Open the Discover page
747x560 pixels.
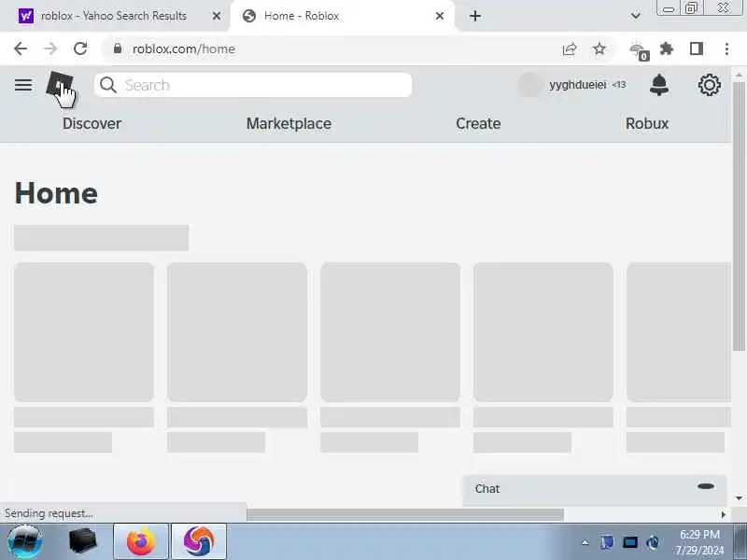92,124
